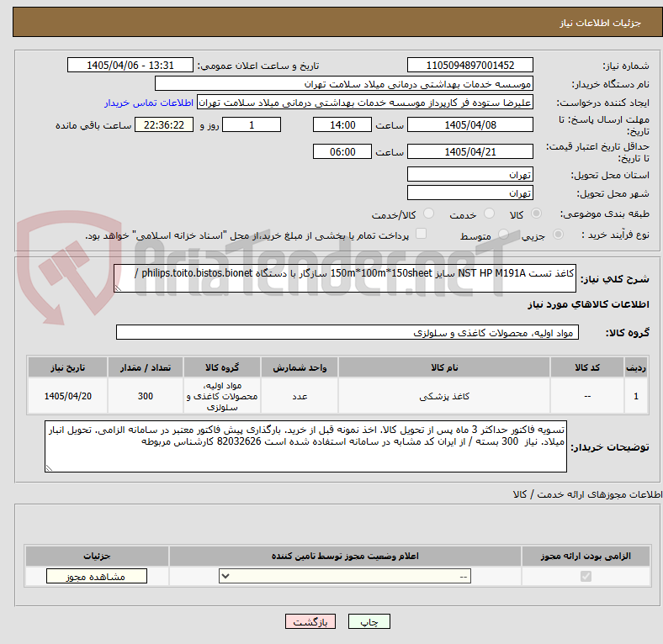
Task: Open the اطلاعات تماس خریدار link
Action: coord(149,103)
